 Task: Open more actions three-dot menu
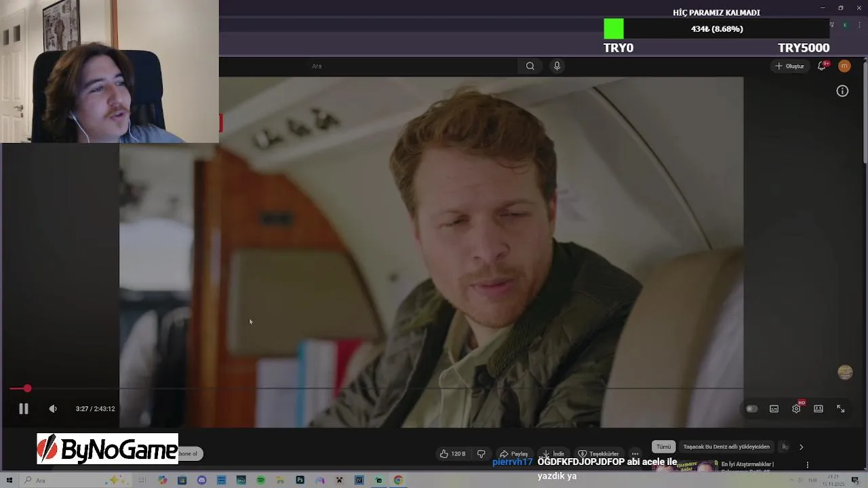(x=635, y=453)
